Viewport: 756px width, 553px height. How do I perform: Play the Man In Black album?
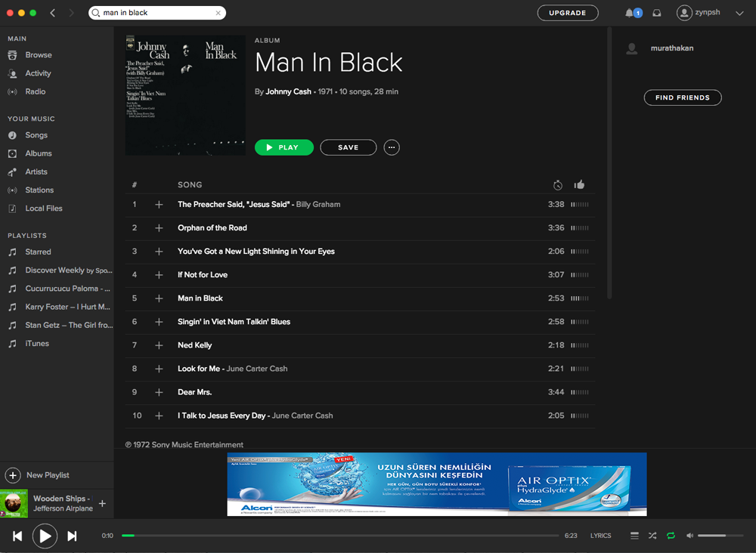pos(284,147)
